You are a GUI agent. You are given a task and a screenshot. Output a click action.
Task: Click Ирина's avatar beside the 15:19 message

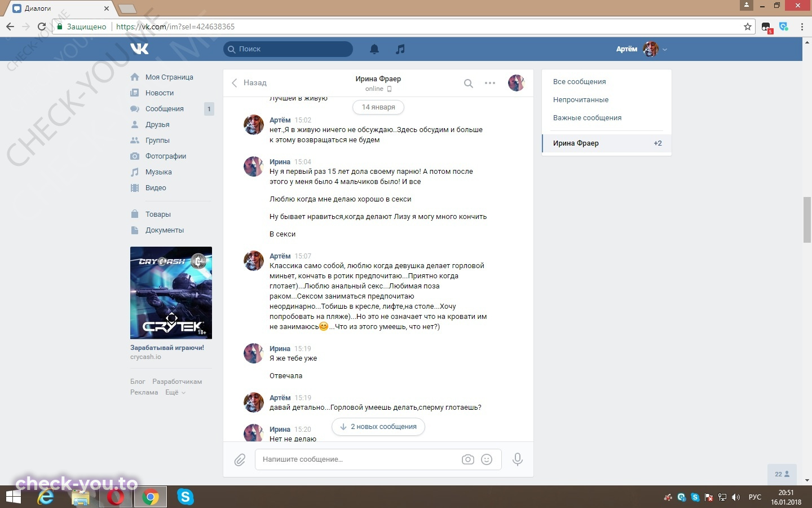(x=254, y=353)
